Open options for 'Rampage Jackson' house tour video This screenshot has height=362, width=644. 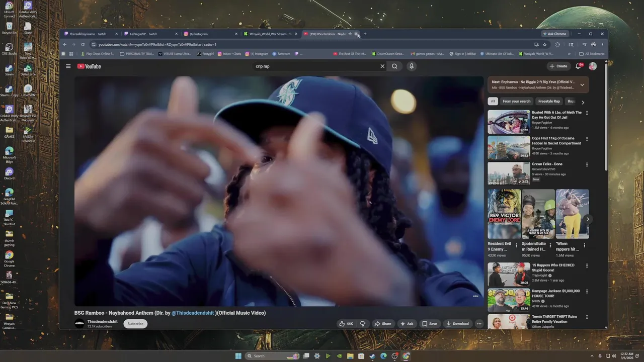(x=587, y=291)
